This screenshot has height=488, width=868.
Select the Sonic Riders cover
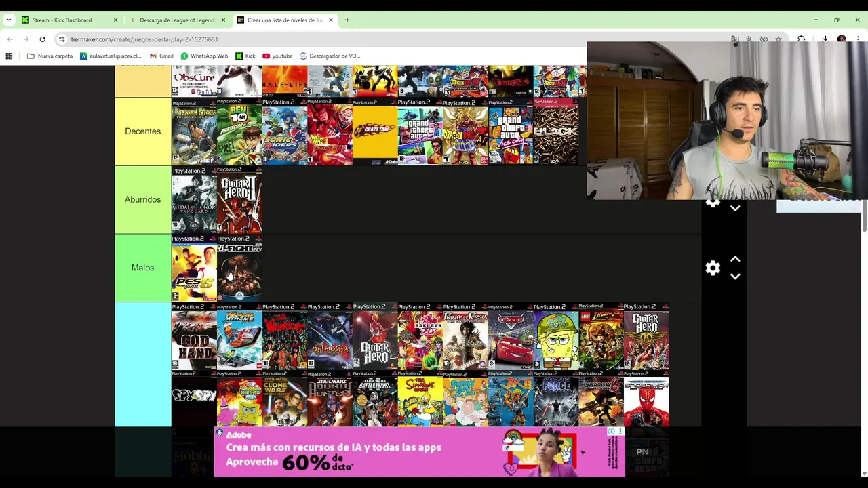[285, 131]
